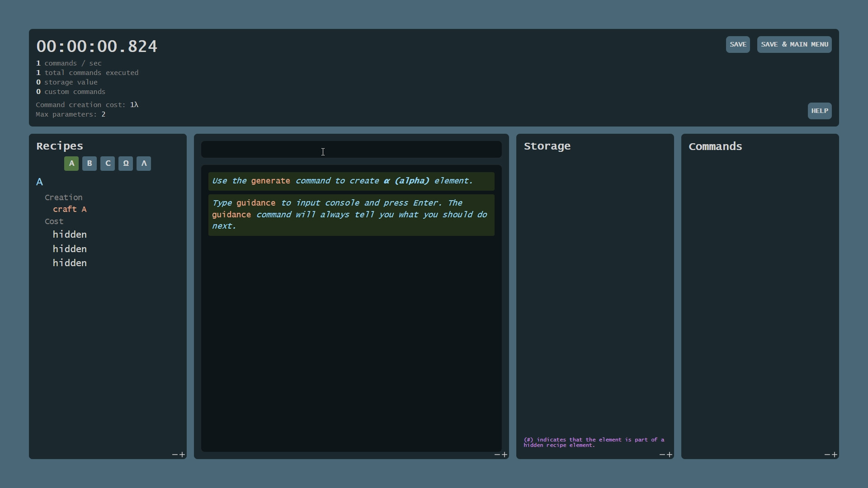Viewport: 868px width, 488px height.
Task: Select the Ω (Omega) element filter
Action: pyautogui.click(x=125, y=163)
